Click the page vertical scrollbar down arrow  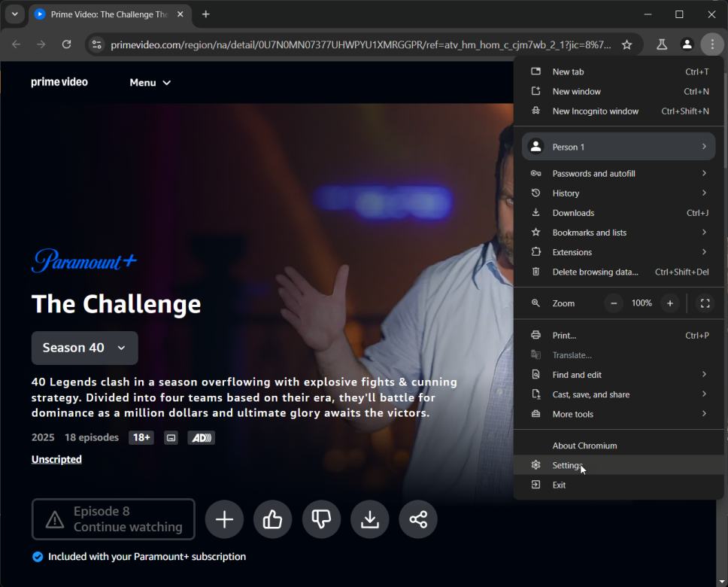(722, 582)
